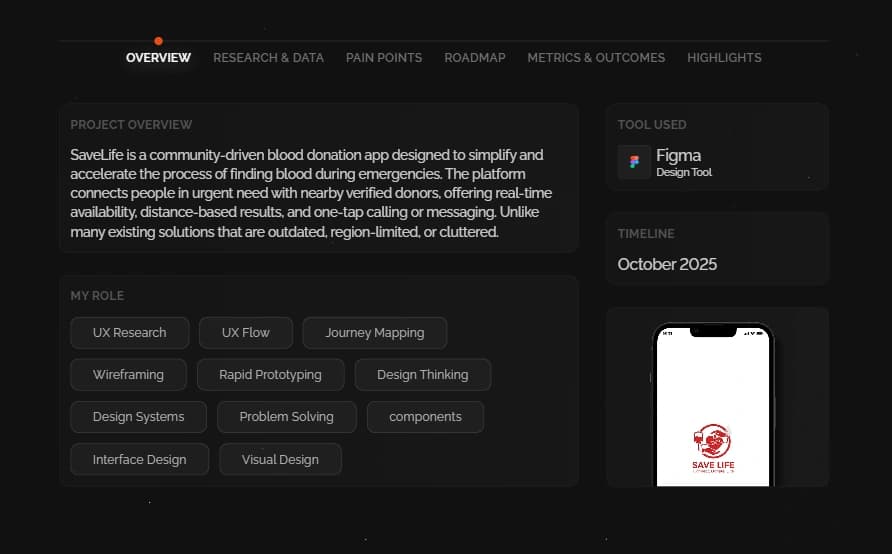
Task: Click the components tag
Action: [426, 417]
